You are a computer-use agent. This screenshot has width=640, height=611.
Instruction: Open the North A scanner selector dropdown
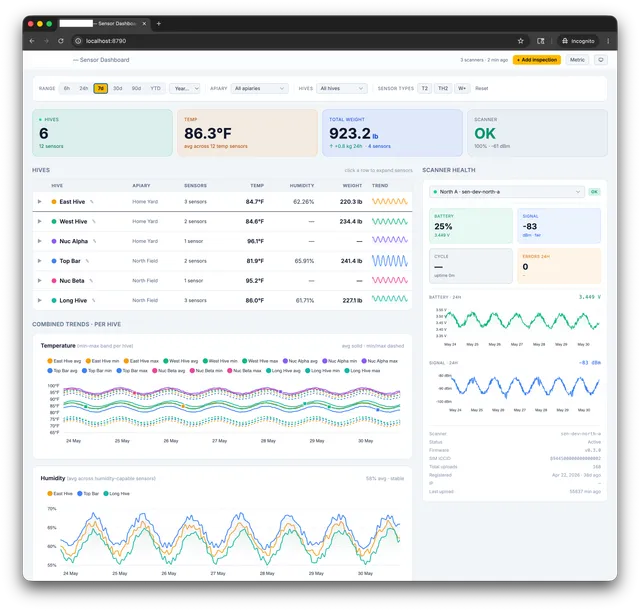pos(507,192)
